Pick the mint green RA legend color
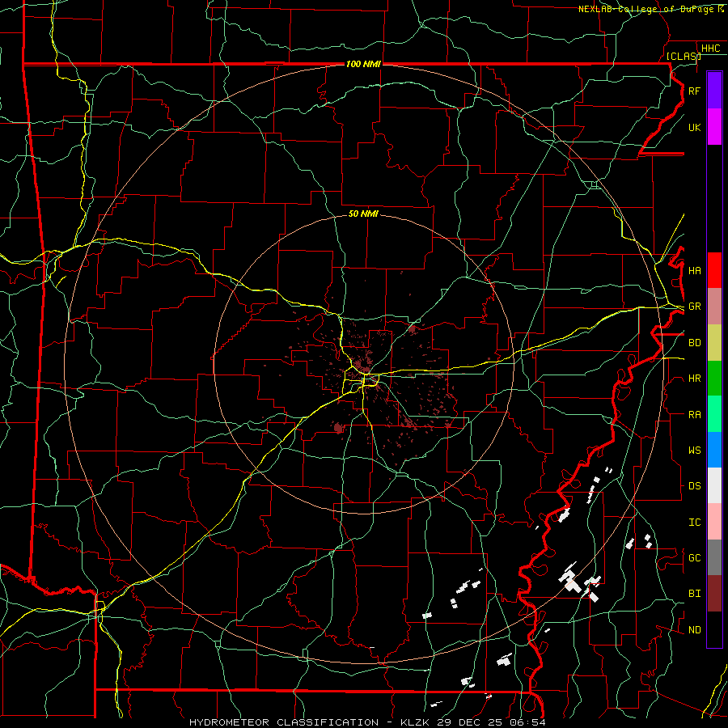728x728 pixels. pyautogui.click(x=714, y=414)
